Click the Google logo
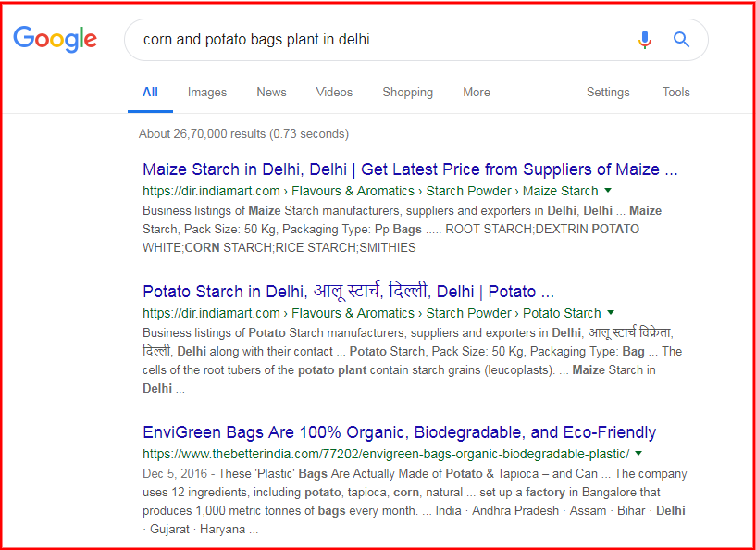Image resolution: width=756 pixels, height=550 pixels. 55,39
